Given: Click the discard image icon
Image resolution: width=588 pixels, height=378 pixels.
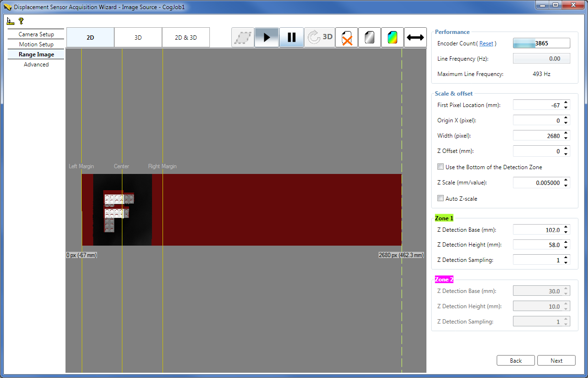Looking at the screenshot, I should tap(346, 37).
